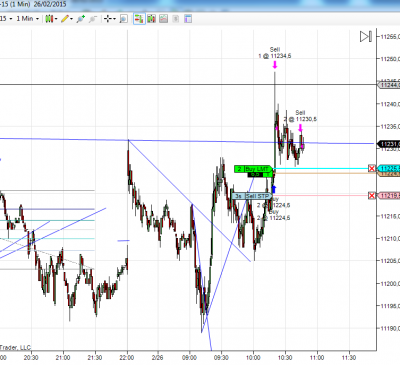The height and width of the screenshot is (365, 400).
Task: Click the zoom out magnifier icon
Action: pos(93,19)
